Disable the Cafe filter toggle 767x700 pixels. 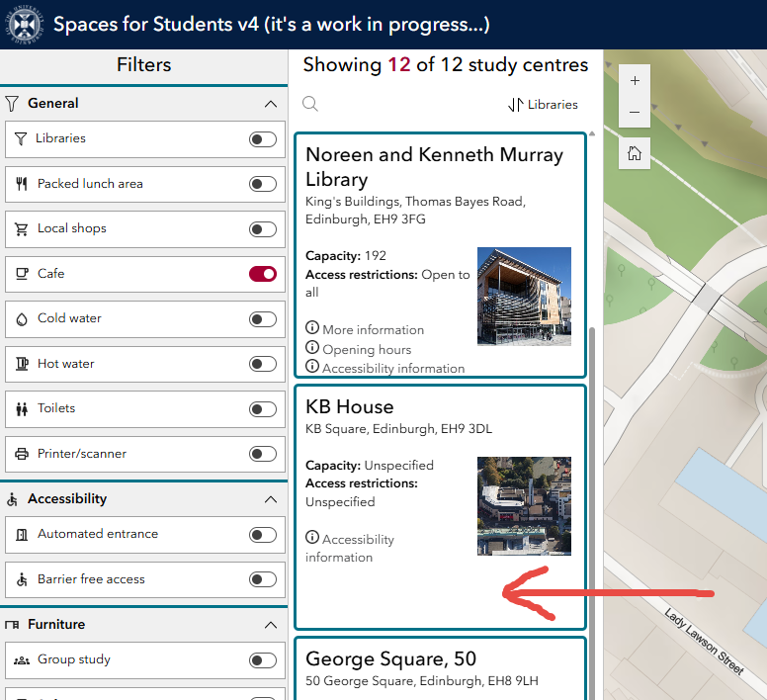click(263, 274)
